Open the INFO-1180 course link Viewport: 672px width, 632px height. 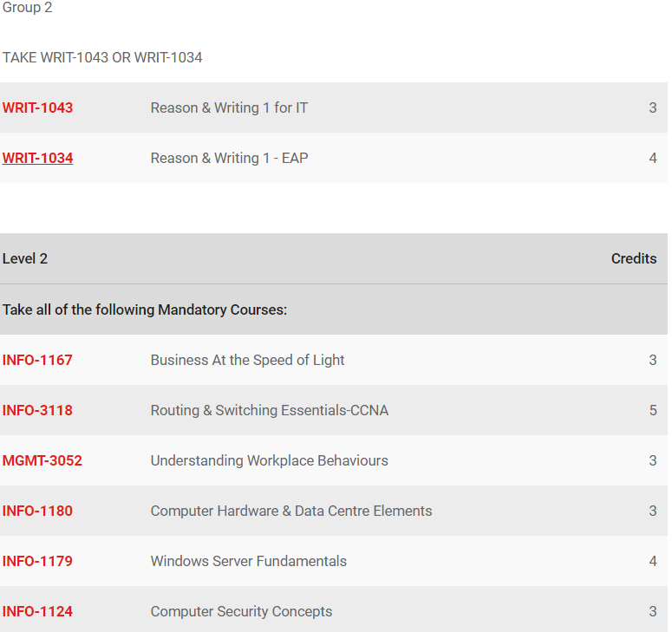click(x=37, y=511)
